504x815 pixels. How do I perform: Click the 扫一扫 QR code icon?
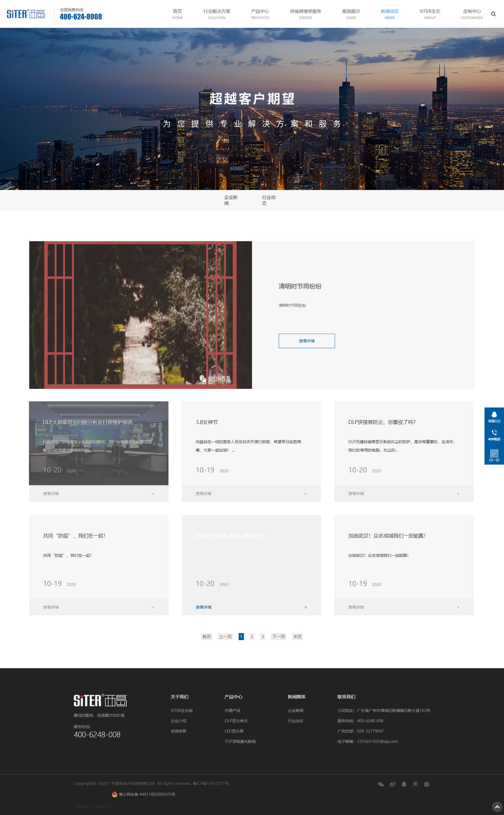[x=494, y=455]
